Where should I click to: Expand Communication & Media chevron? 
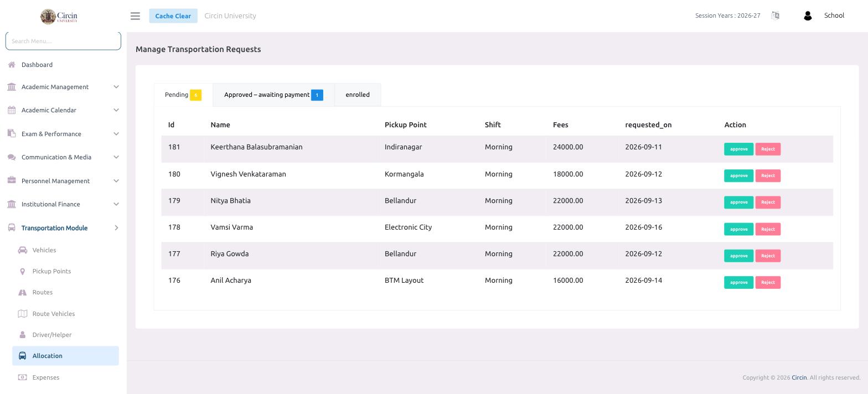coord(116,157)
